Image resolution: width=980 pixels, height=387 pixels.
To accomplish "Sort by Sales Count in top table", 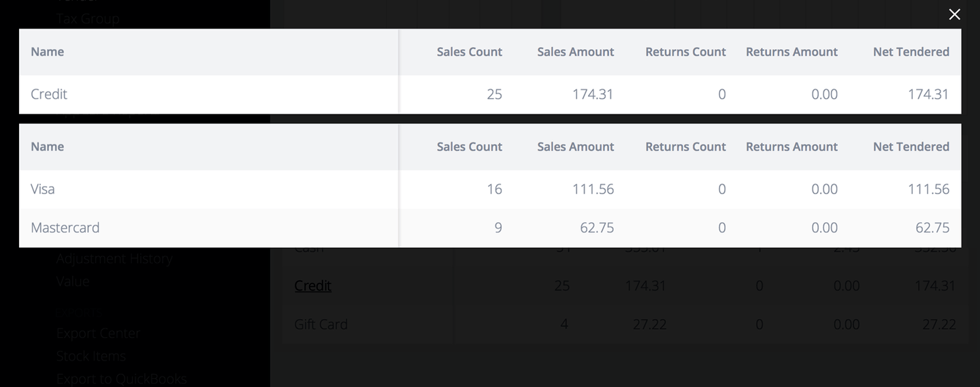I will tap(469, 52).
